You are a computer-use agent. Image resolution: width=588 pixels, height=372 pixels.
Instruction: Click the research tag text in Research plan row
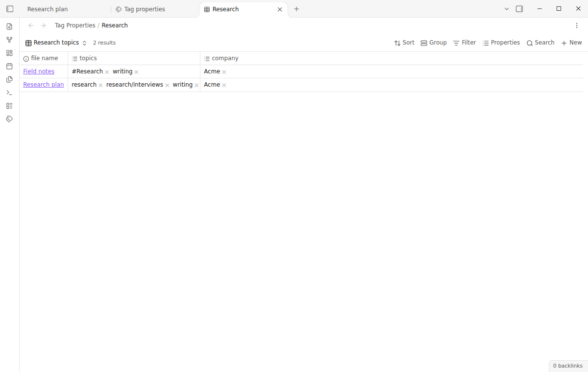pos(84,85)
